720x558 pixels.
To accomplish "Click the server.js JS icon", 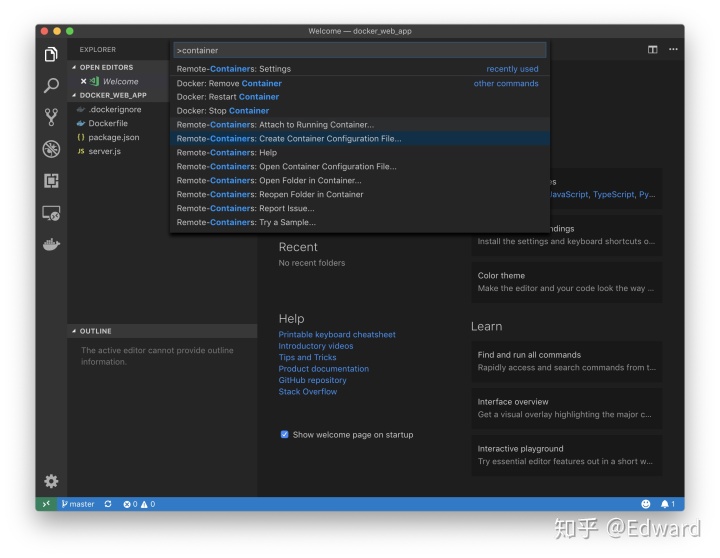I will point(81,151).
